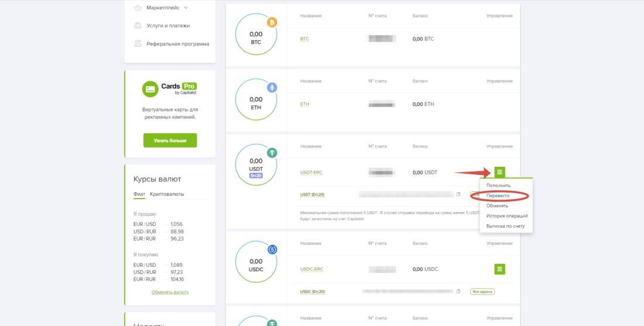
Task: Switch to the Фиат rates tab
Action: point(139,194)
